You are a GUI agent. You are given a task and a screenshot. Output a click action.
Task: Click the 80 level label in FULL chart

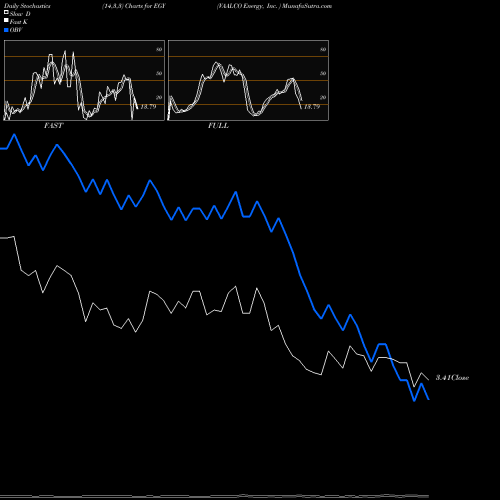pyautogui.click(x=323, y=49)
